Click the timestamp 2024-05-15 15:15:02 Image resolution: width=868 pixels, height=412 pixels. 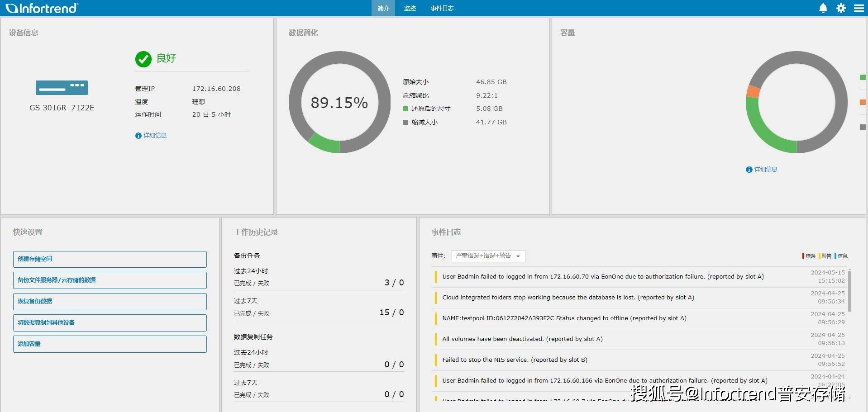(x=827, y=276)
